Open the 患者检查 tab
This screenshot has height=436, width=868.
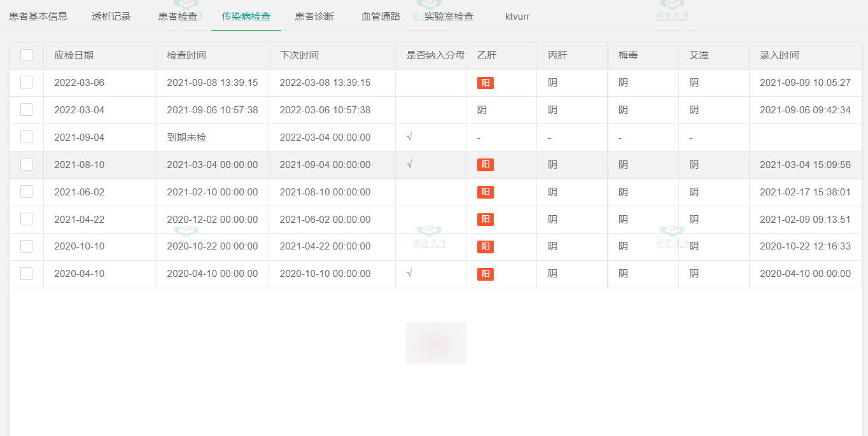point(178,17)
